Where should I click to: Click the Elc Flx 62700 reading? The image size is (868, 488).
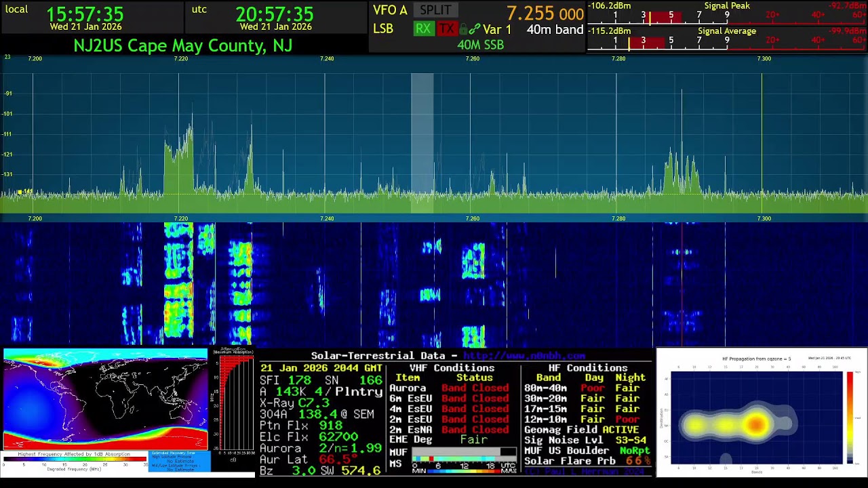(309, 437)
